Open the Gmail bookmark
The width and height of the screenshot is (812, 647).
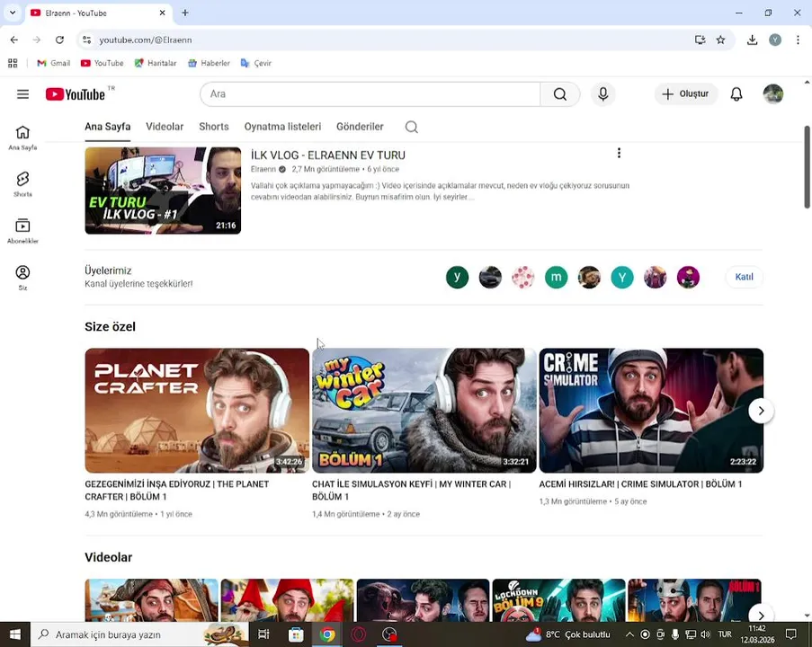tap(53, 63)
